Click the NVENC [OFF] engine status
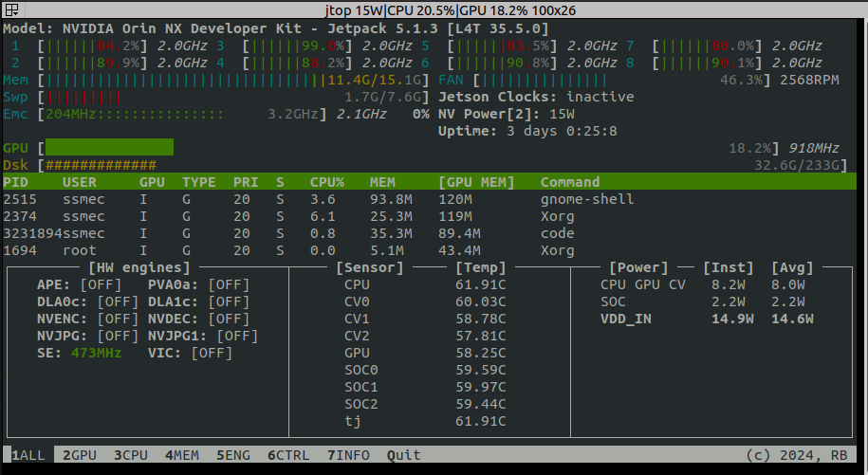 click(88, 320)
